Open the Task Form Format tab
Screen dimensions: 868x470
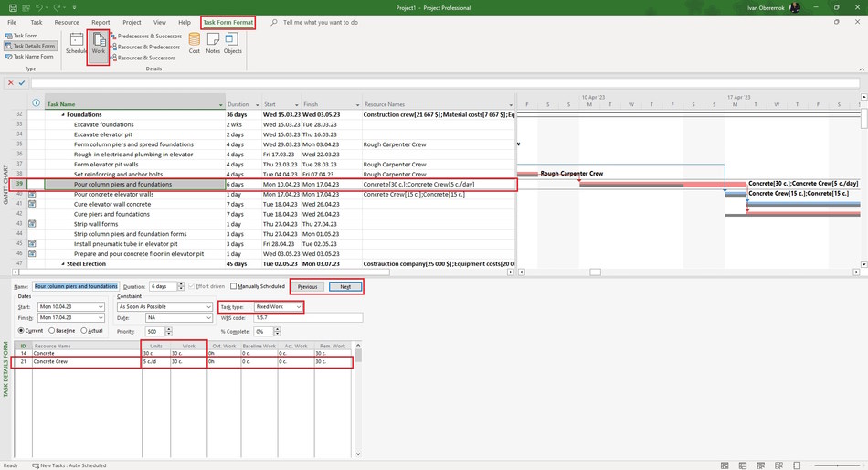228,23
